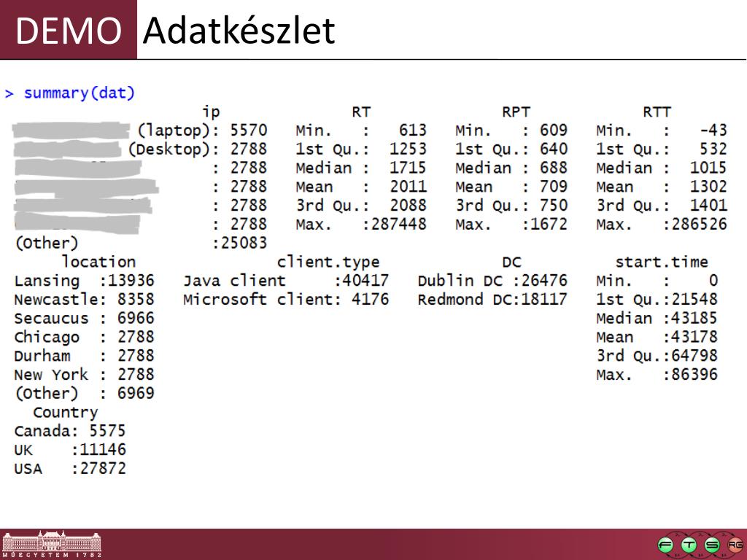This screenshot has height=560, width=747.
Task: Click the RTT column header
Action: [657, 112]
